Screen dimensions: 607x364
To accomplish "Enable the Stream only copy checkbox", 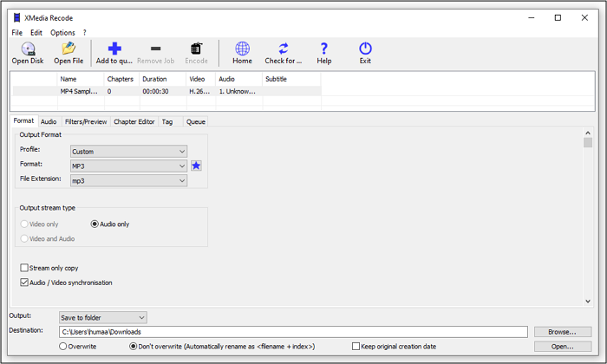I will coord(24,269).
